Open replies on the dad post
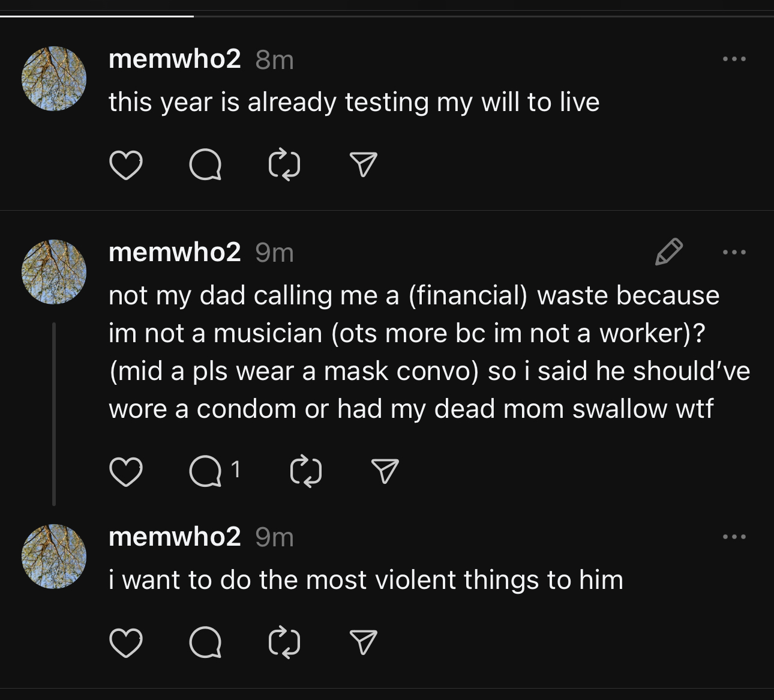 click(x=215, y=472)
